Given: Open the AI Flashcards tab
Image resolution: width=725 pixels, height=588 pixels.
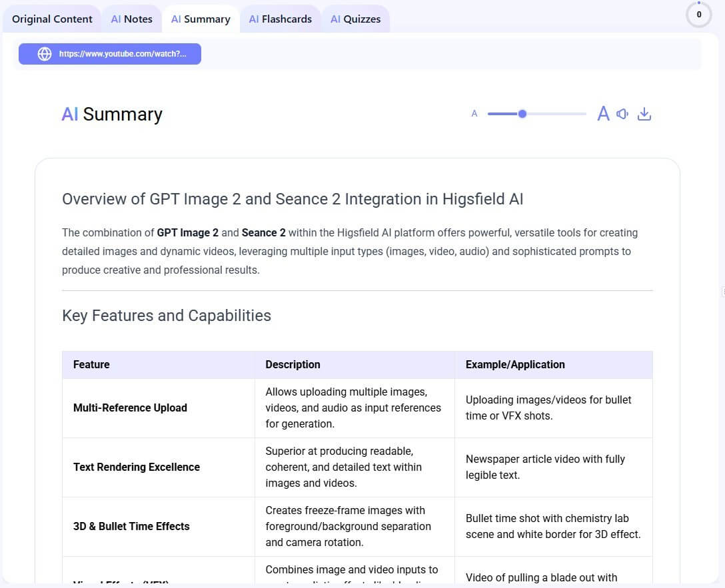Looking at the screenshot, I should click(x=280, y=19).
